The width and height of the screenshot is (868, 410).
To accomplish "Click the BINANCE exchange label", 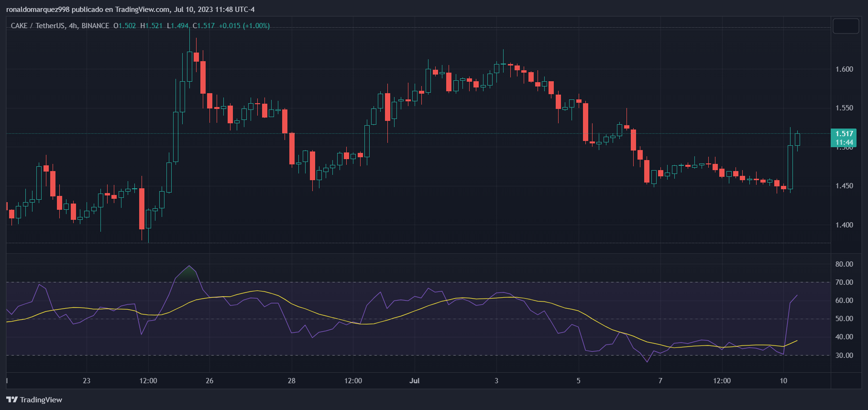I will click(x=95, y=26).
